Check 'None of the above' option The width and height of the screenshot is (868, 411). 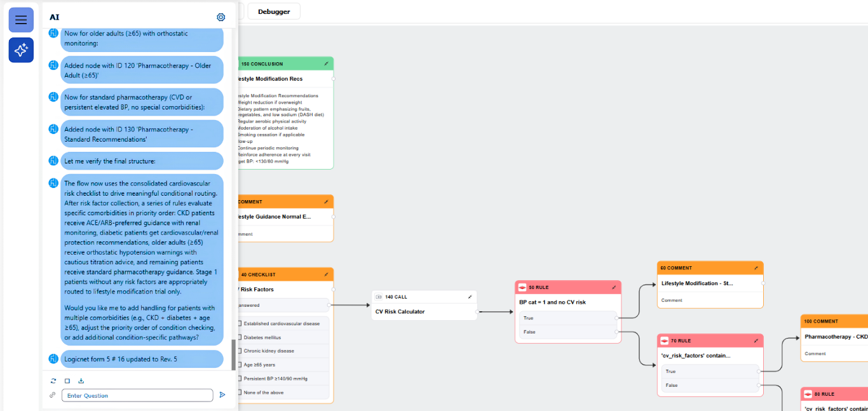coord(240,393)
